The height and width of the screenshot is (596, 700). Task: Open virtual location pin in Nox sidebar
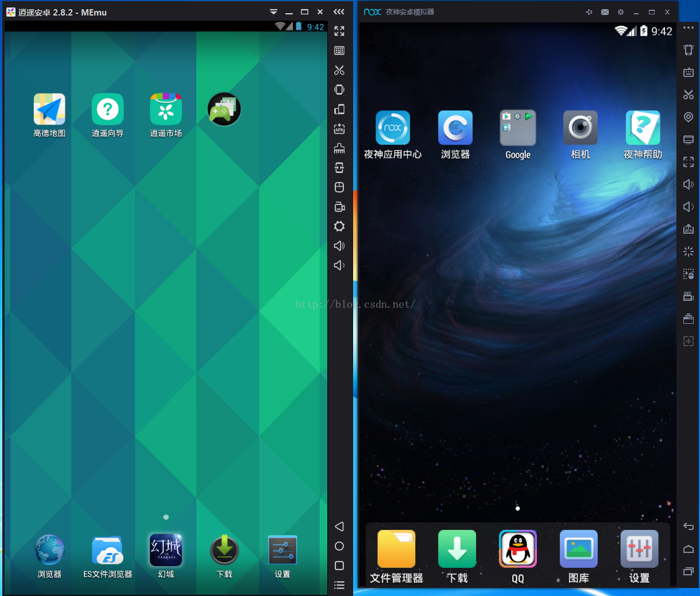(689, 117)
